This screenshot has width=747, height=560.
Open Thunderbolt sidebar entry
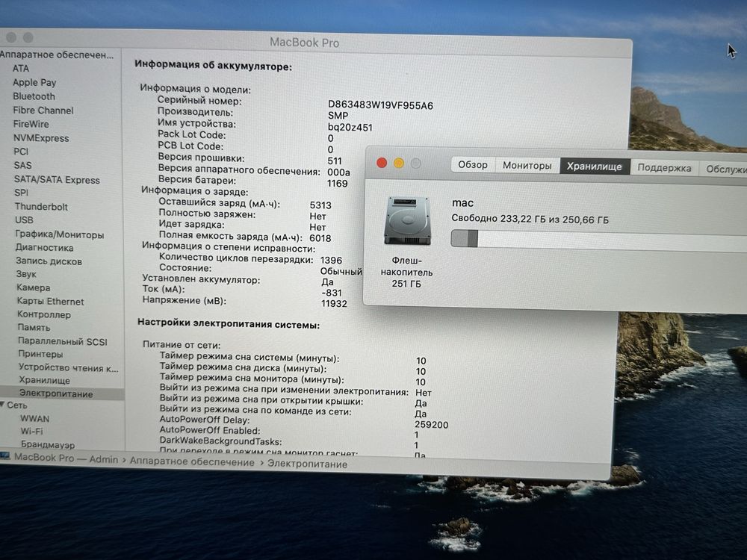(41, 207)
